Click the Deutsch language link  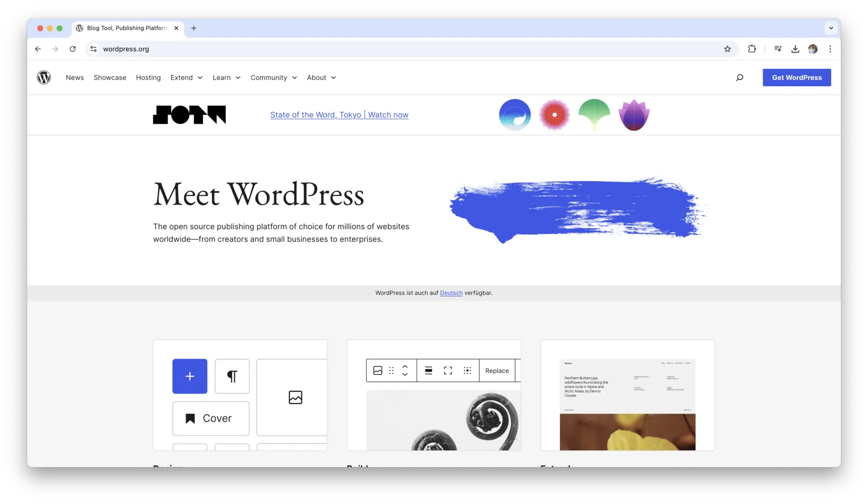[x=451, y=293]
